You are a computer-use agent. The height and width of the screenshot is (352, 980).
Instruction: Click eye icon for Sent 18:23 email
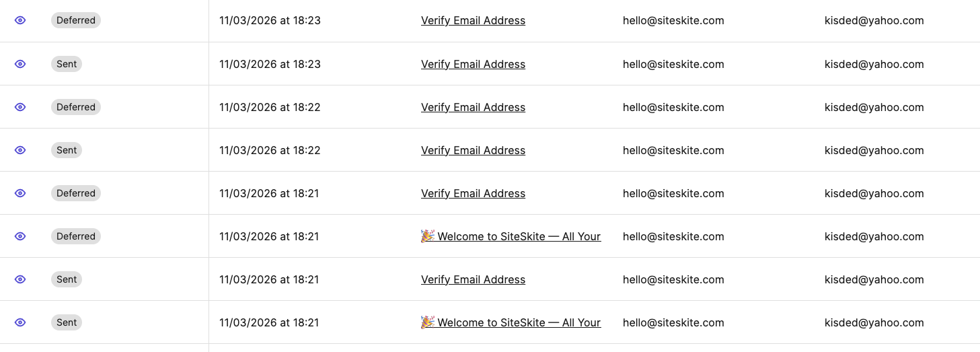(20, 64)
